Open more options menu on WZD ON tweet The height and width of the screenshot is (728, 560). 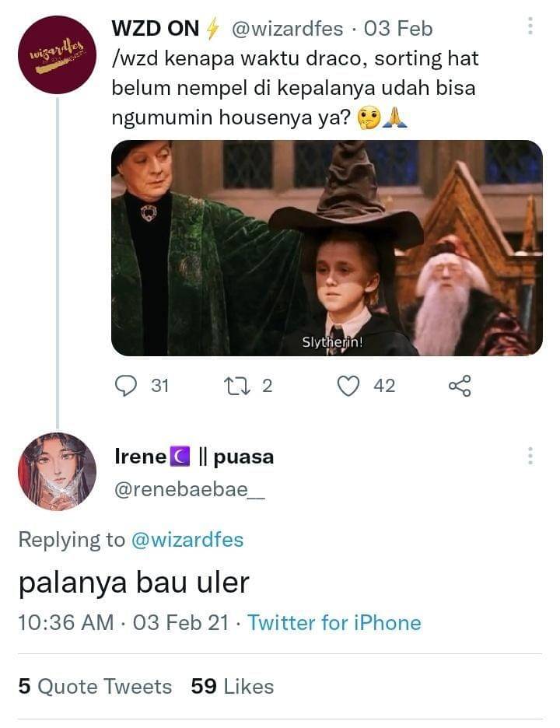click(x=530, y=27)
